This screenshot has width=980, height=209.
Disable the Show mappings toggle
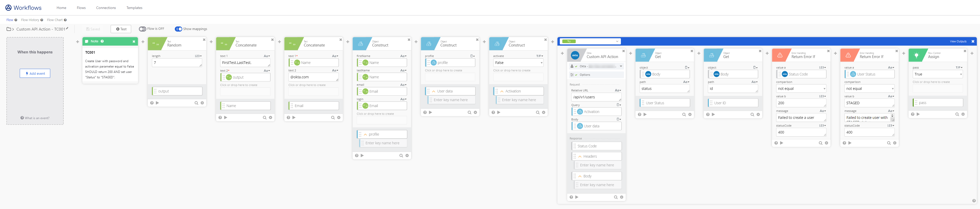tap(178, 29)
